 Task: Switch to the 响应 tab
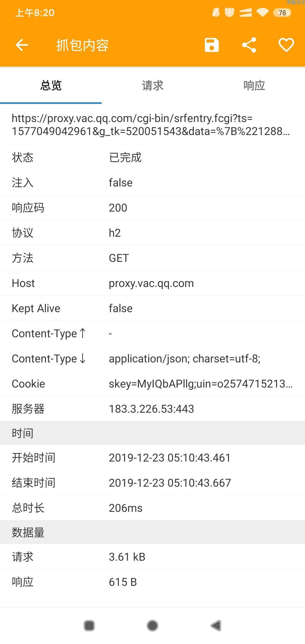point(254,85)
